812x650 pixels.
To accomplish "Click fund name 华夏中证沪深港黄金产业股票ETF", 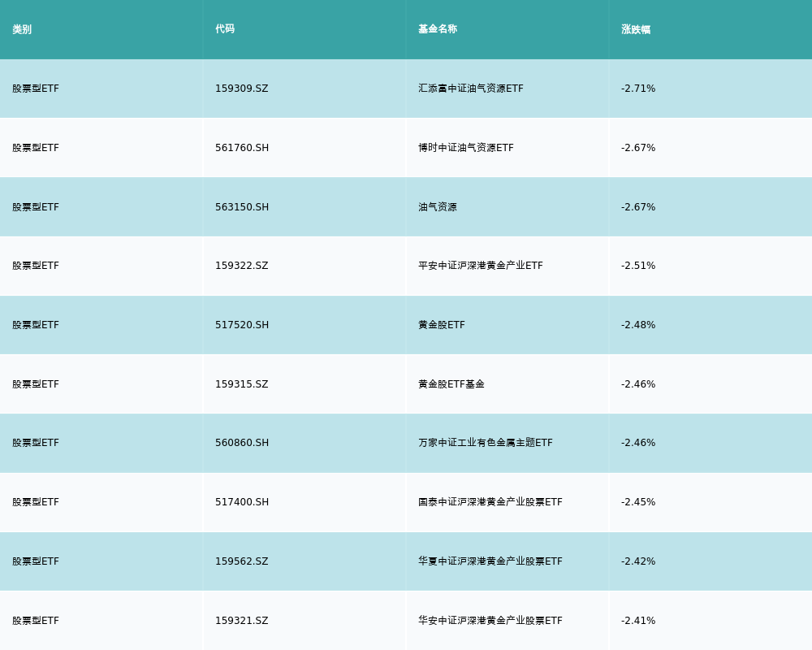I will point(490,561).
